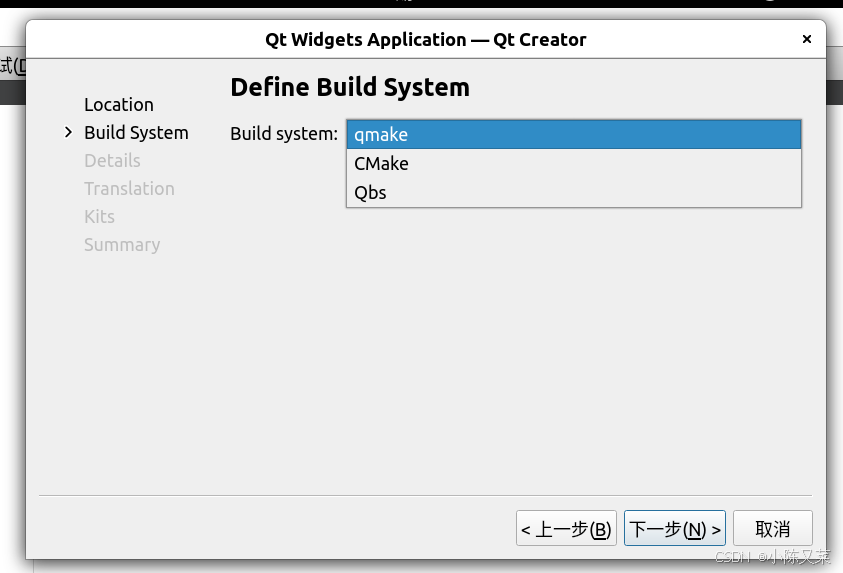Return to previous step with 上一步(B)
Screen dimensions: 843x573
[x=566, y=528]
